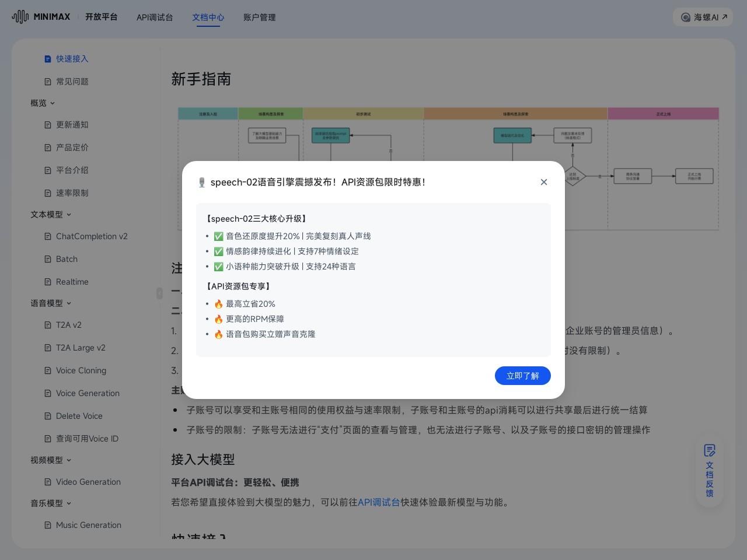
Task: Open 海螺AI from the top right
Action: [703, 17]
